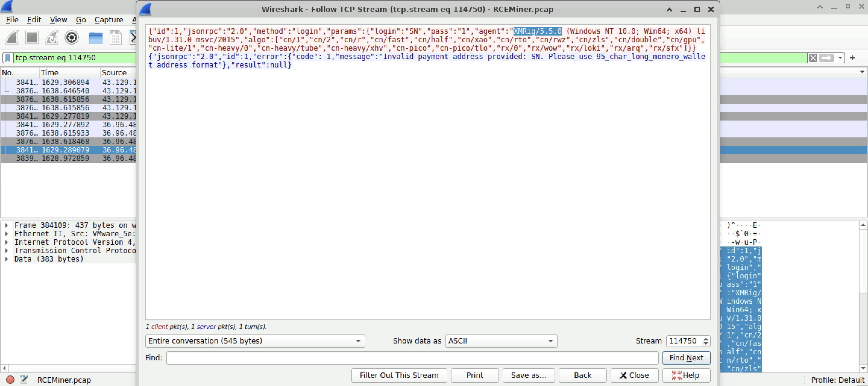Open the Go menu

tap(80, 20)
